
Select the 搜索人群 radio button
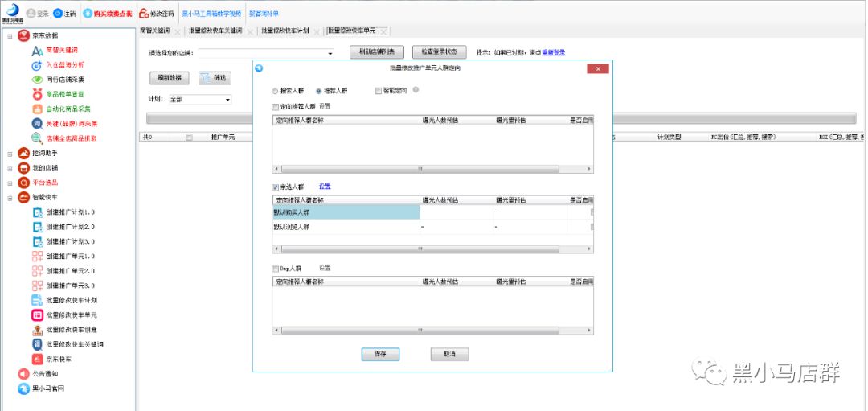click(x=275, y=91)
